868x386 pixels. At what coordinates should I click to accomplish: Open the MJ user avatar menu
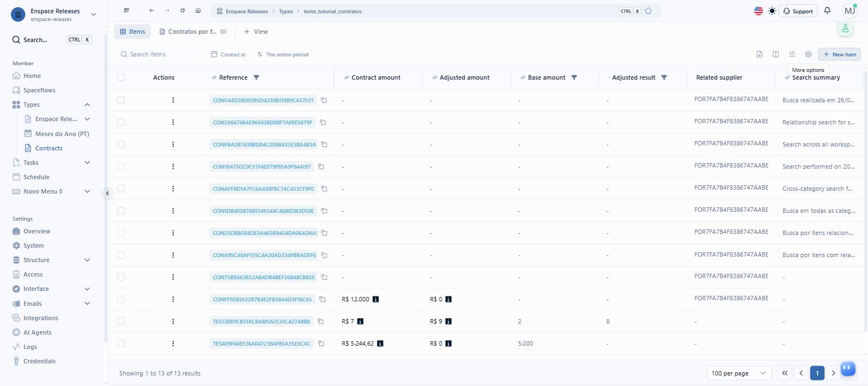[849, 11]
